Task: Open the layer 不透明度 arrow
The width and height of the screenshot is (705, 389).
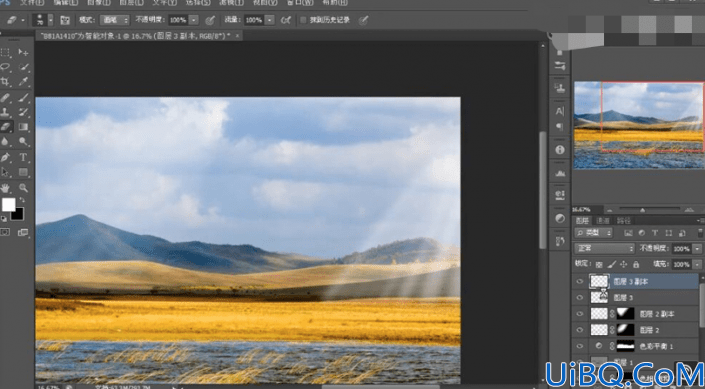Action: pyautogui.click(x=697, y=248)
